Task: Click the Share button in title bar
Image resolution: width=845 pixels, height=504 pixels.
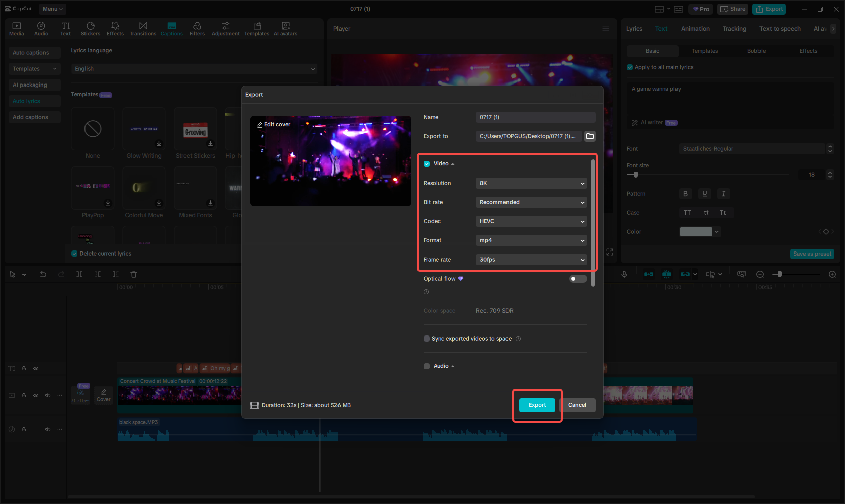Action: [x=733, y=9]
